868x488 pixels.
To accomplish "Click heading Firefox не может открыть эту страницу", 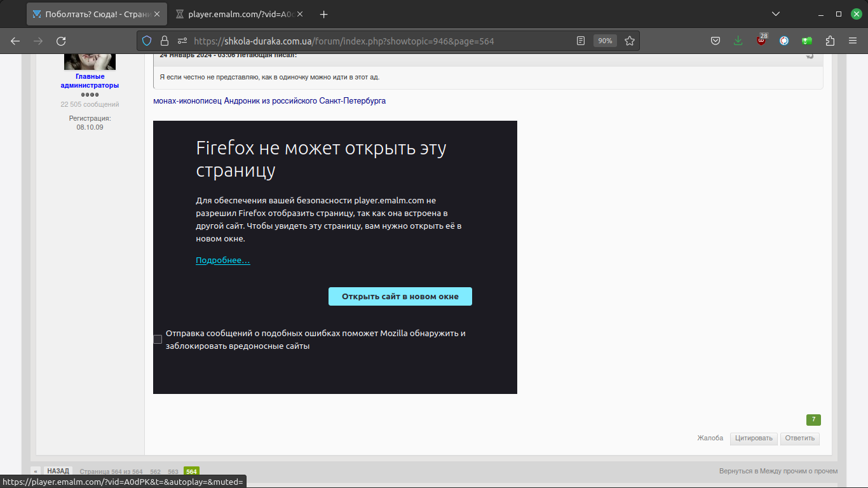I will 321,159.
